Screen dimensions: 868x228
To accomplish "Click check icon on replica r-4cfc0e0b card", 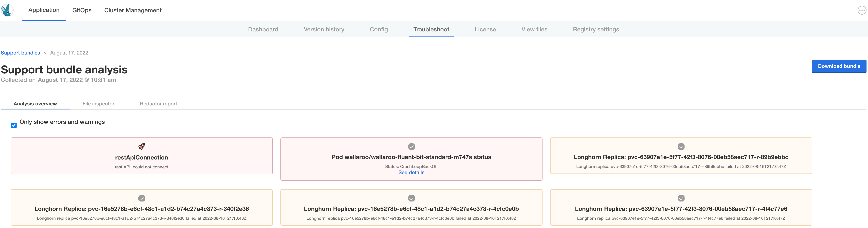I will 411,198.
